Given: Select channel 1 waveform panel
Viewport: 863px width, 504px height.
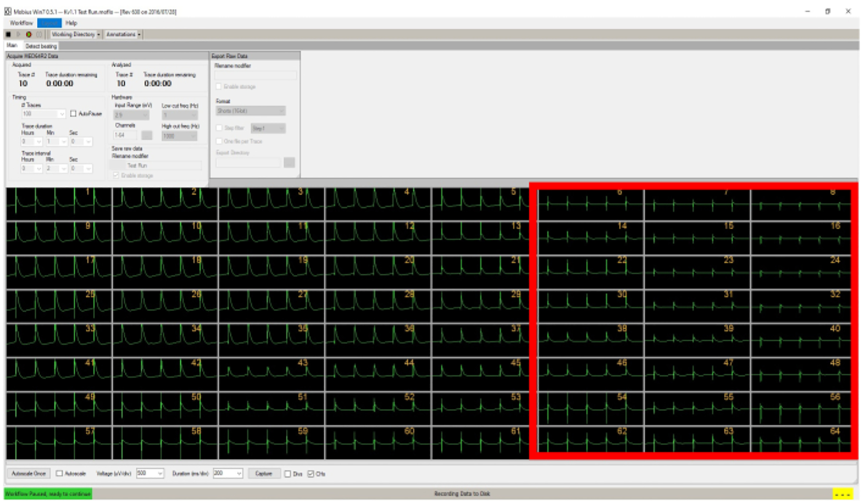Looking at the screenshot, I should 58,204.
